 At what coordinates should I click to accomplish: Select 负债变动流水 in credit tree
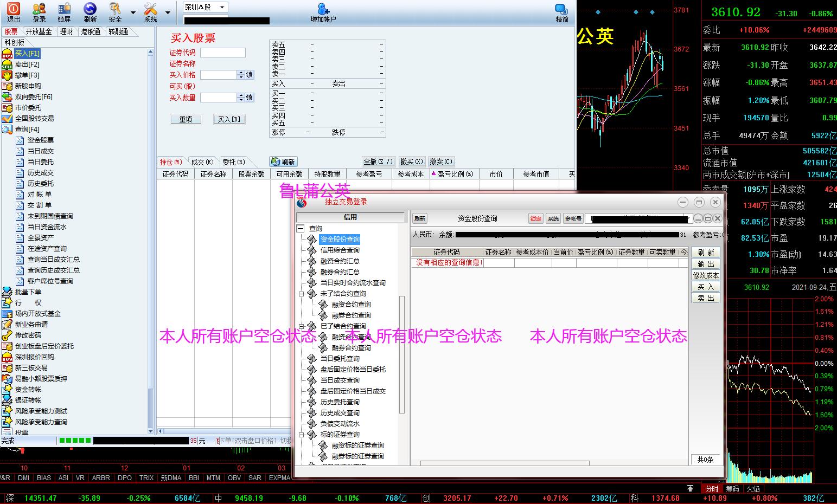click(340, 424)
